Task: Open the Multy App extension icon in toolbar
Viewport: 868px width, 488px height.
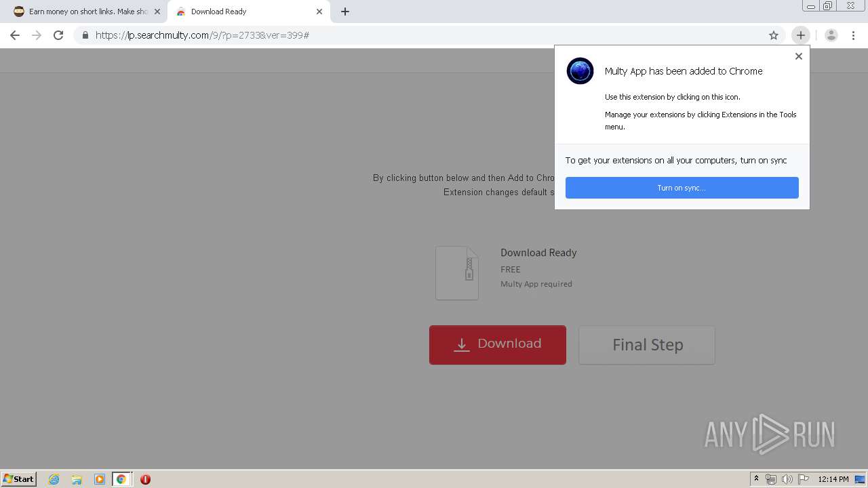Action: pyautogui.click(x=801, y=35)
